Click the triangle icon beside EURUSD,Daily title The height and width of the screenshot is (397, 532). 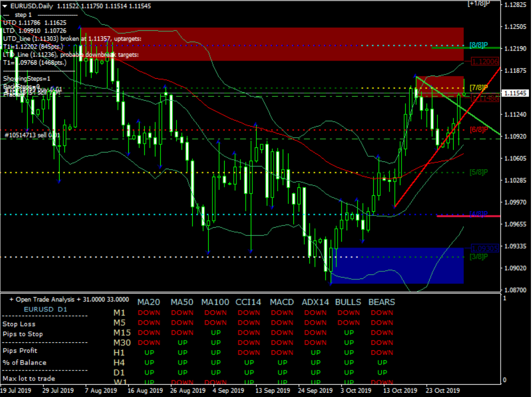click(5, 6)
